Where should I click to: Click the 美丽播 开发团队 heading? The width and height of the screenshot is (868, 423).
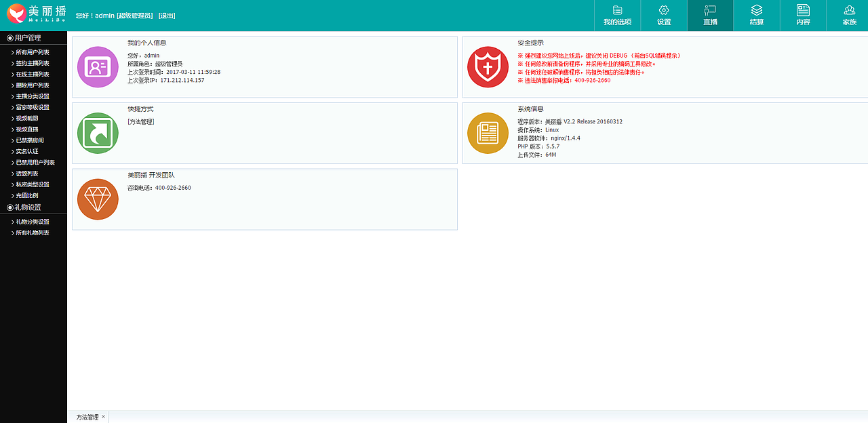point(151,175)
